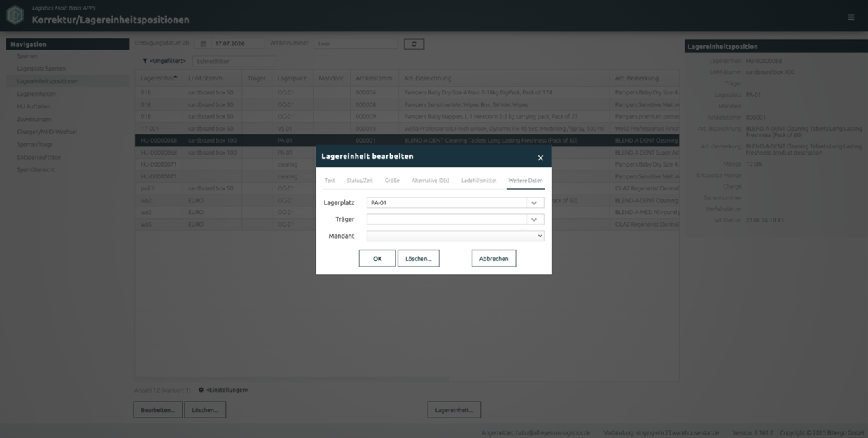Click the Ungefiltert filter funnel

click(x=145, y=61)
